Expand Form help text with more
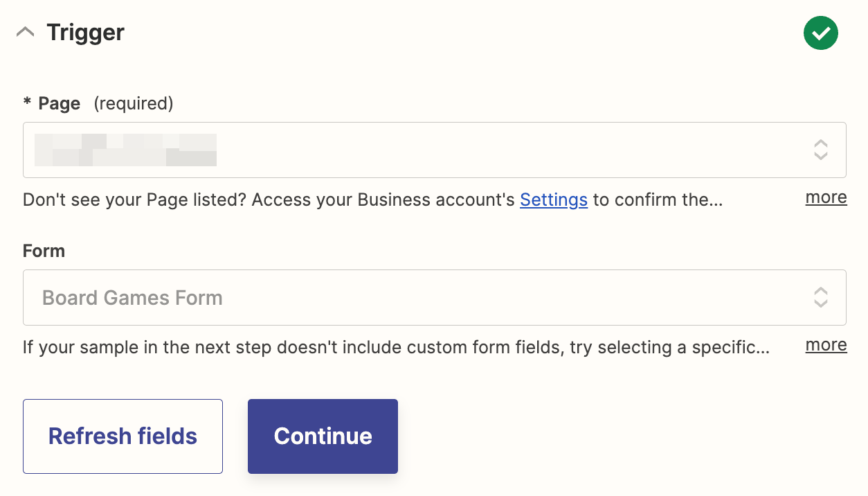This screenshot has height=496, width=868. pyautogui.click(x=826, y=345)
